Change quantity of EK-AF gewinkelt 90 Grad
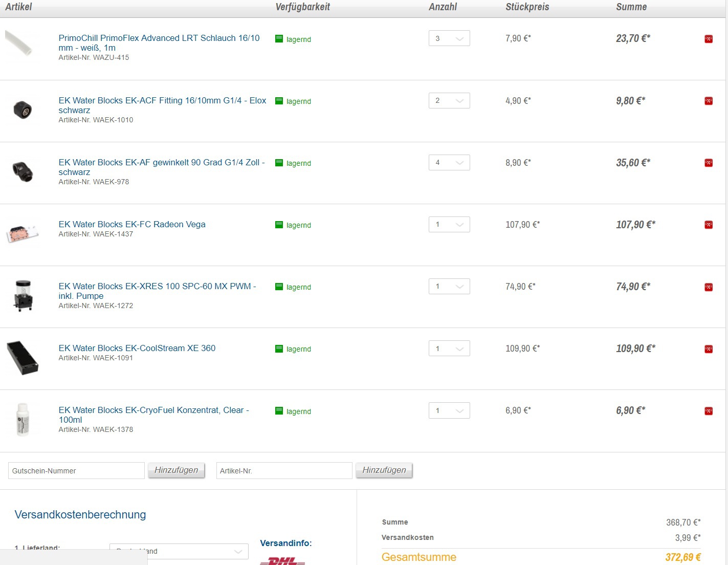Screen dimensions: 728x565 (x=449, y=162)
